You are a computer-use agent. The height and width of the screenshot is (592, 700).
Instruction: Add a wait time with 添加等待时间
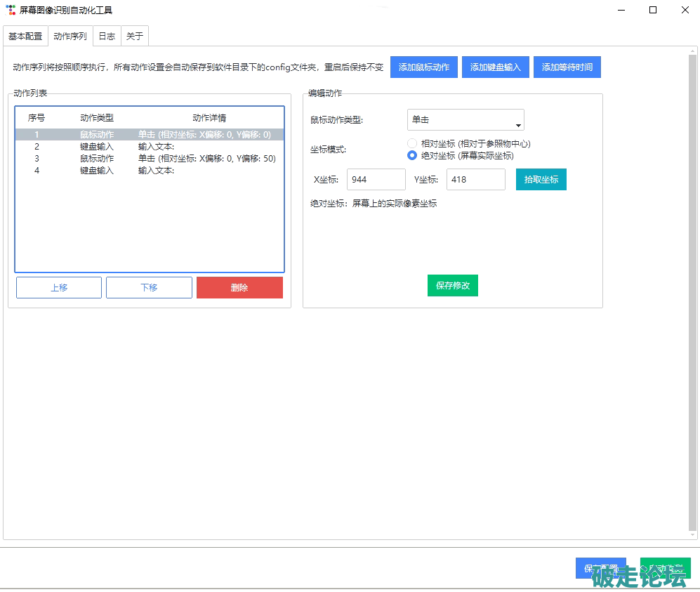point(567,67)
